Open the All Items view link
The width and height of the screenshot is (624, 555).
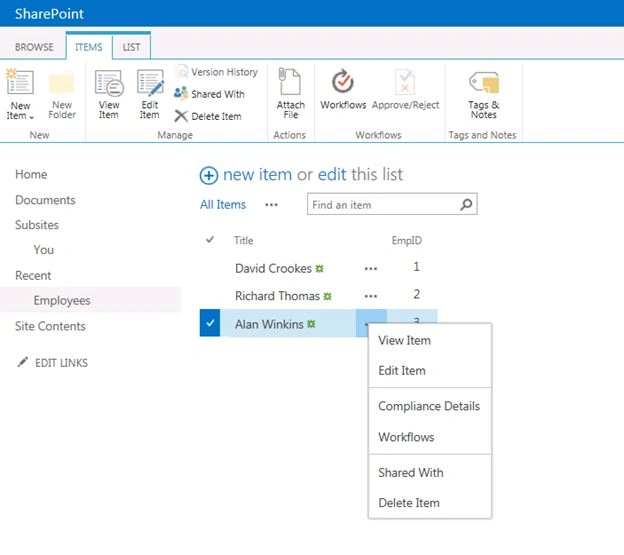coord(223,204)
